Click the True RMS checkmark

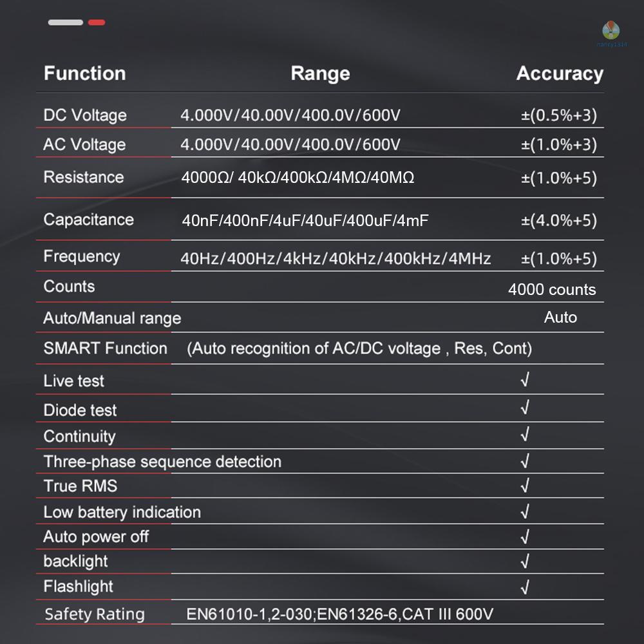525,486
